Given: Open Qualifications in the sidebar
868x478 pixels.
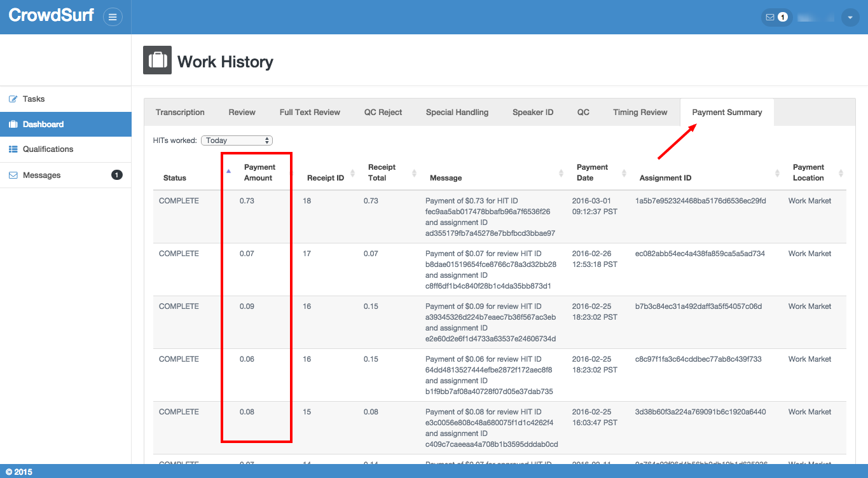Looking at the screenshot, I should [65, 149].
